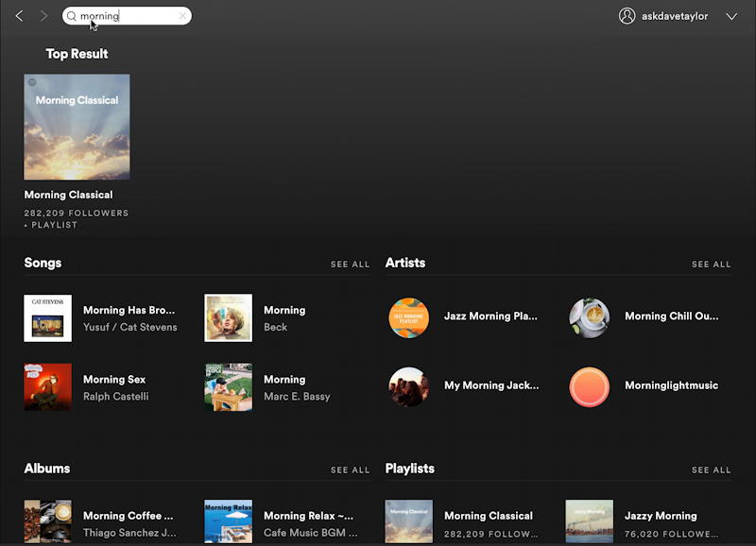Open artist Ralph Castelli

[x=115, y=396]
